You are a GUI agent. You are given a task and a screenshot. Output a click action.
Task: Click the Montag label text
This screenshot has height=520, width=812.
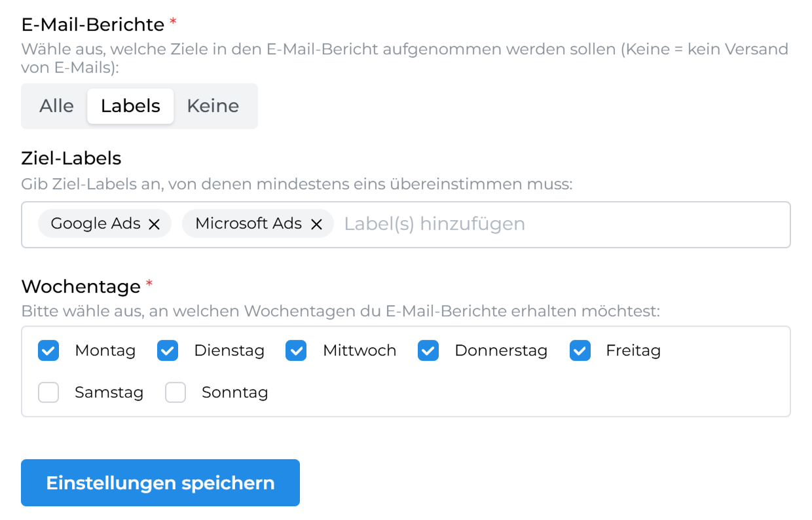pos(105,351)
